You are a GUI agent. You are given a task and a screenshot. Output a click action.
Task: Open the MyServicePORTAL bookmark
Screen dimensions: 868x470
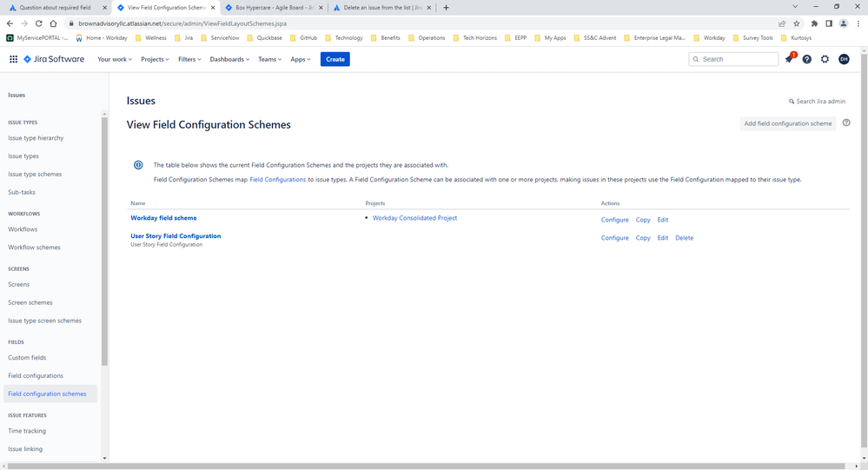(x=37, y=37)
